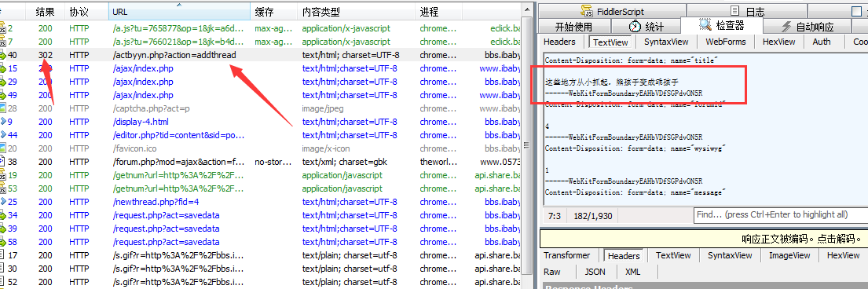868x289 pixels.
Task: Open response HexView tab after ImageView
Action: click(843, 255)
